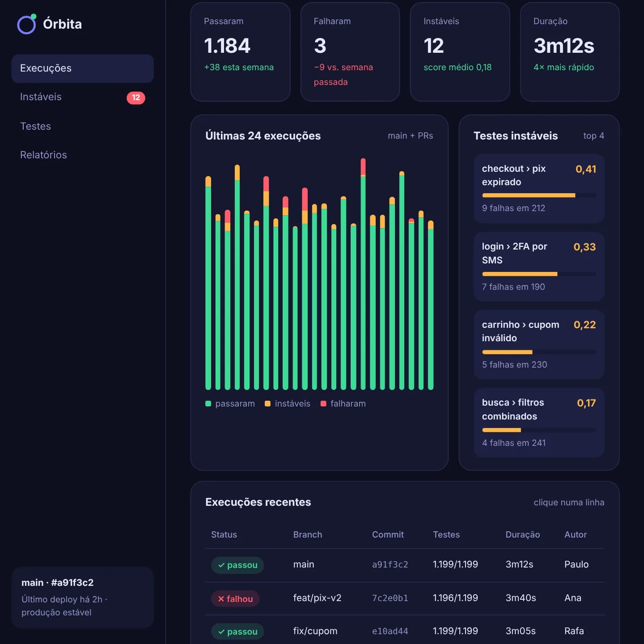
Task: Select the 'main + PRs' chart filter label
Action: 411,136
